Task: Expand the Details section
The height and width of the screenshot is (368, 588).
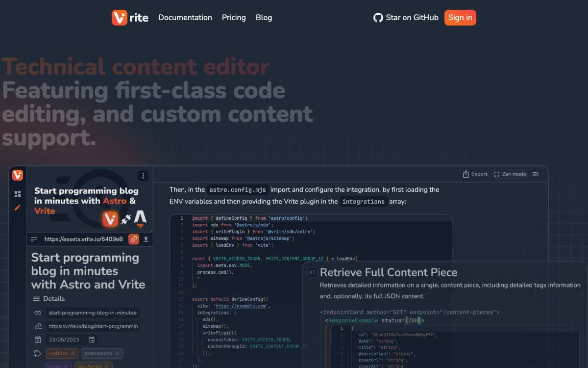Action: click(x=49, y=299)
